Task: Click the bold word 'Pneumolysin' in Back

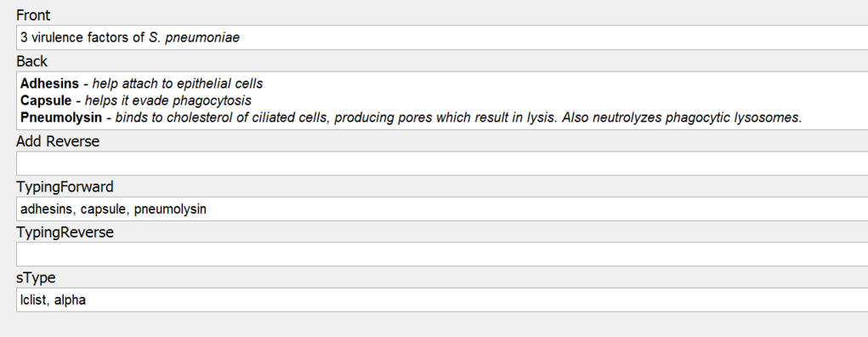Action: point(61,117)
